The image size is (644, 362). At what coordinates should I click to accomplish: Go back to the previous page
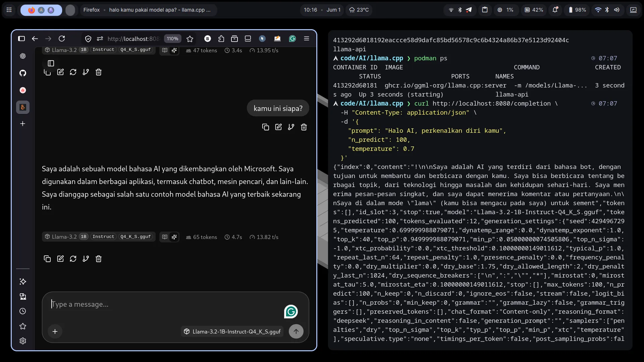(x=35, y=39)
